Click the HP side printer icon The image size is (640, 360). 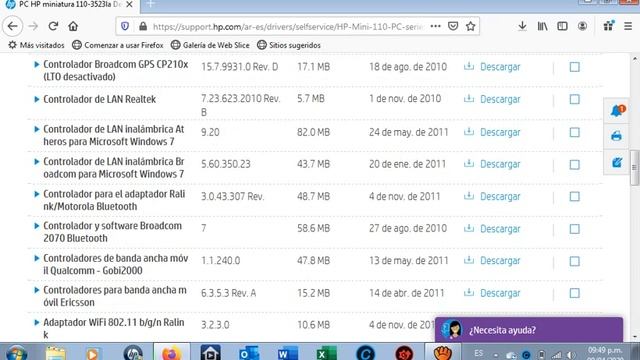617,136
